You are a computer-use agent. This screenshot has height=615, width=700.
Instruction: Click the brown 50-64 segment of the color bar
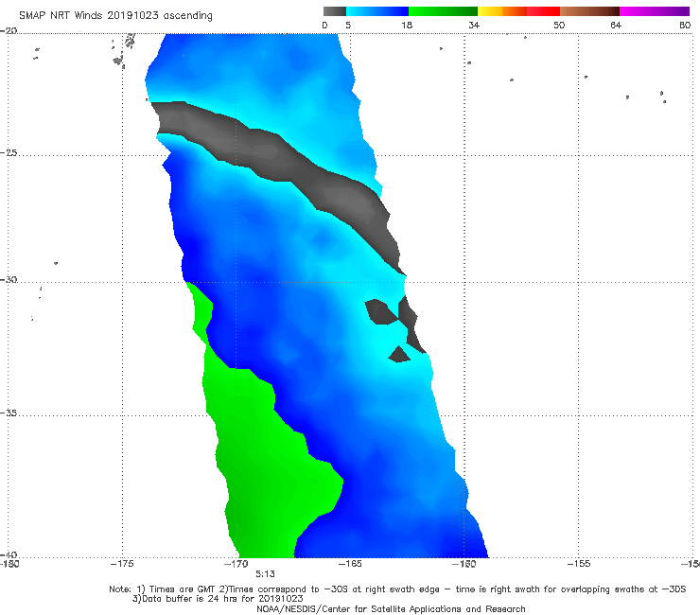click(x=589, y=11)
